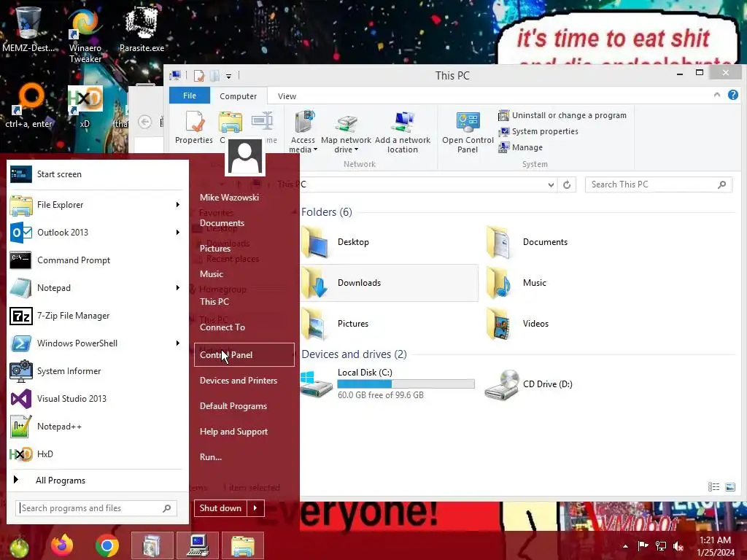Open Default Programs

pos(233,406)
